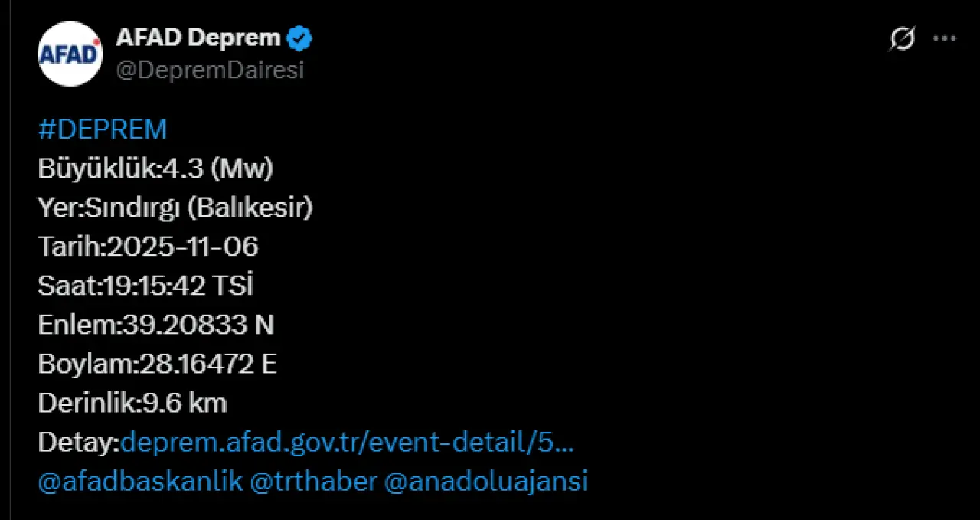Click the blue verified badge
This screenshot has width=980, height=520.
point(299,38)
